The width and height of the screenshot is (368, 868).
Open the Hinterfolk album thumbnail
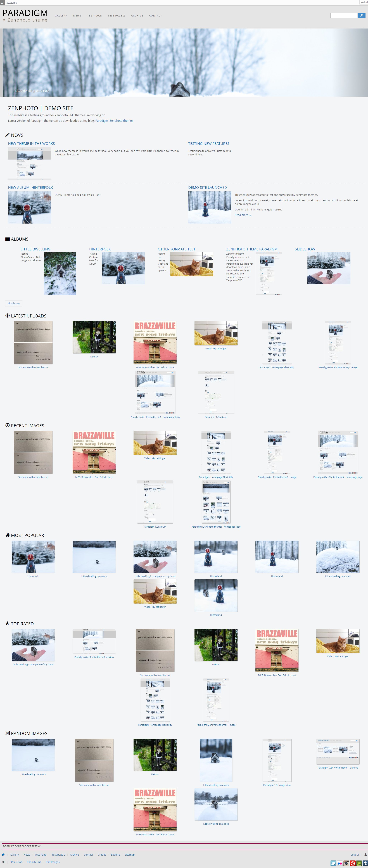click(123, 268)
